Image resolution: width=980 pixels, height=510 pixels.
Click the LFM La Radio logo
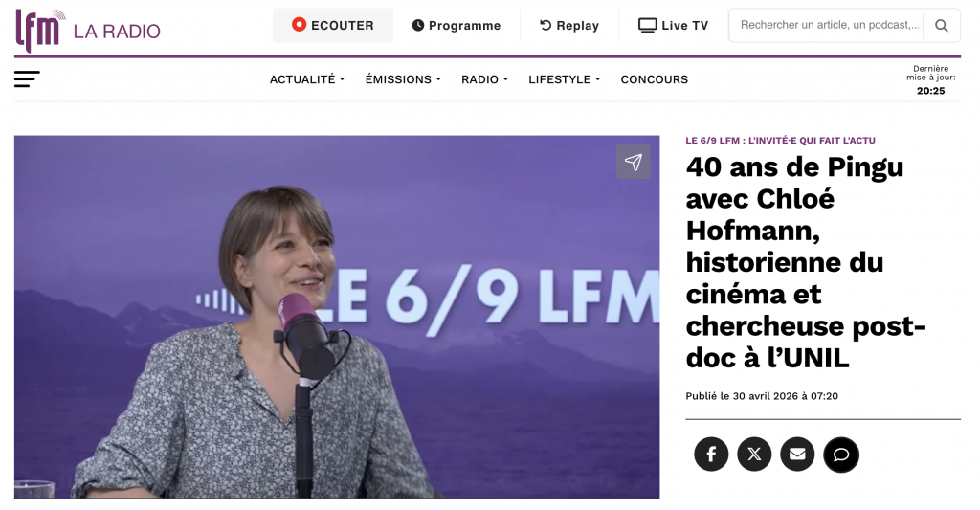[87, 30]
